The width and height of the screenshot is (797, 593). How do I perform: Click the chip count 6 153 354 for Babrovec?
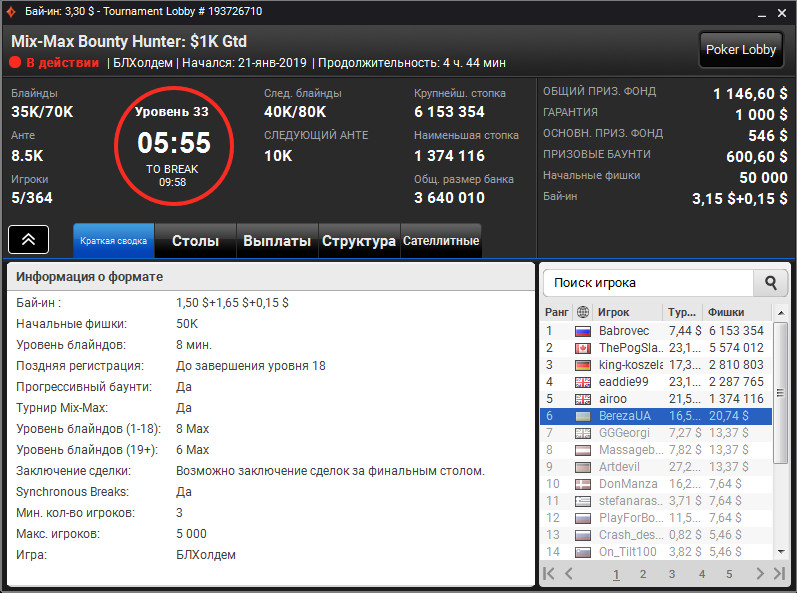pyautogui.click(x=737, y=331)
